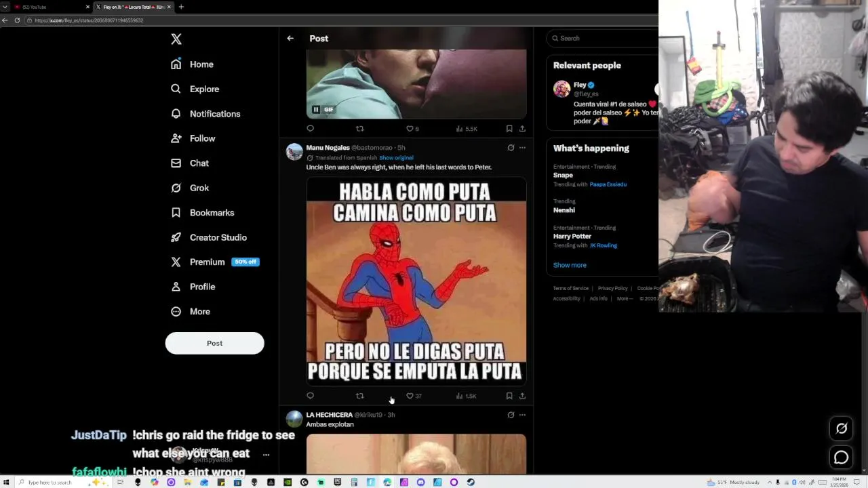Viewport: 868px width, 488px height.
Task: Repost Manu Nogales' Spider-Man post
Action: point(360,396)
